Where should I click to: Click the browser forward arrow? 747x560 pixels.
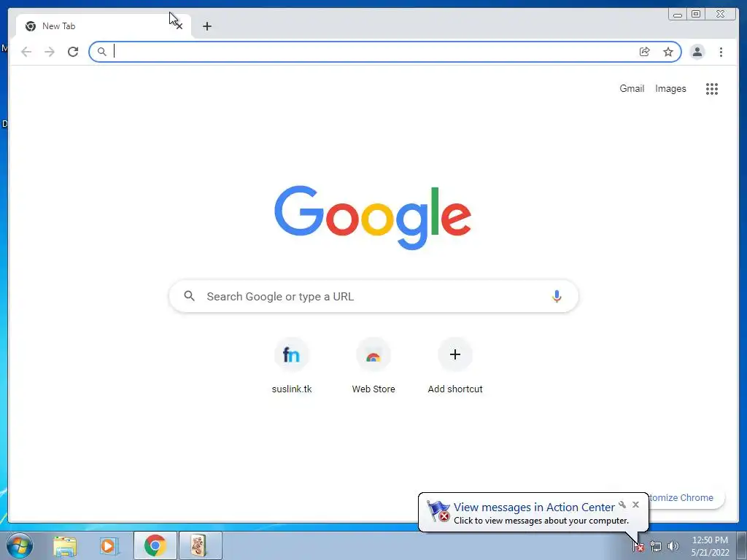[49, 52]
